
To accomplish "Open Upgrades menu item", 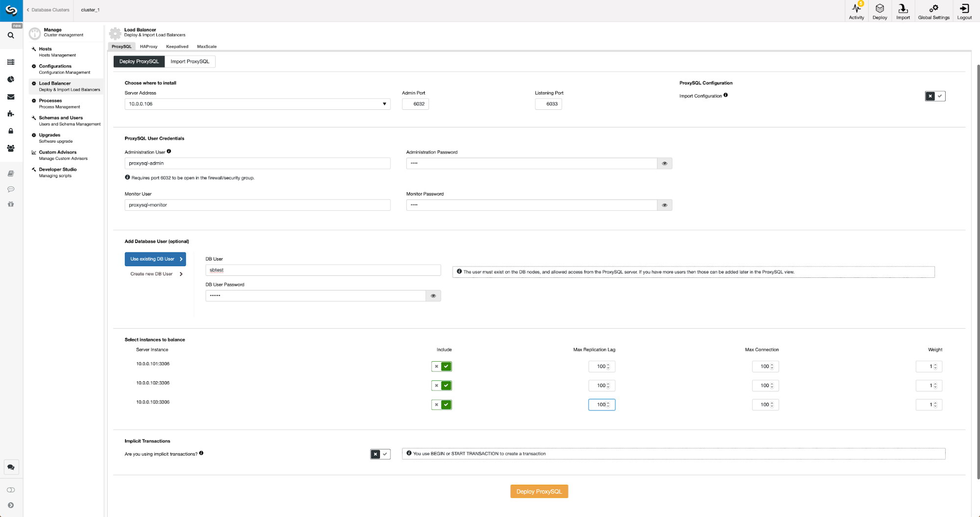I will coord(66,138).
